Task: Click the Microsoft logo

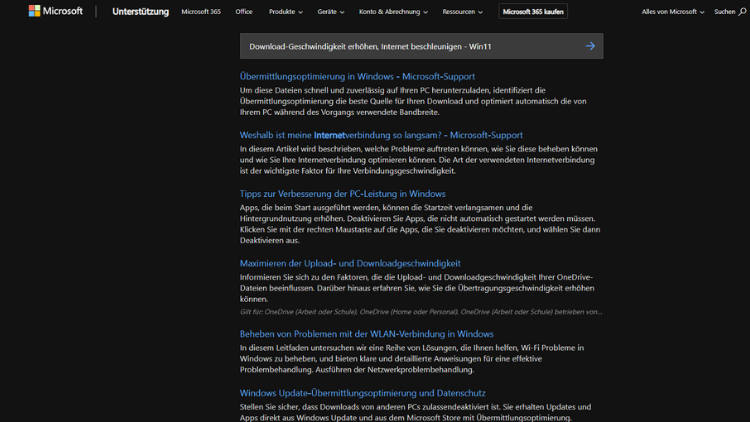Action: coord(55,11)
